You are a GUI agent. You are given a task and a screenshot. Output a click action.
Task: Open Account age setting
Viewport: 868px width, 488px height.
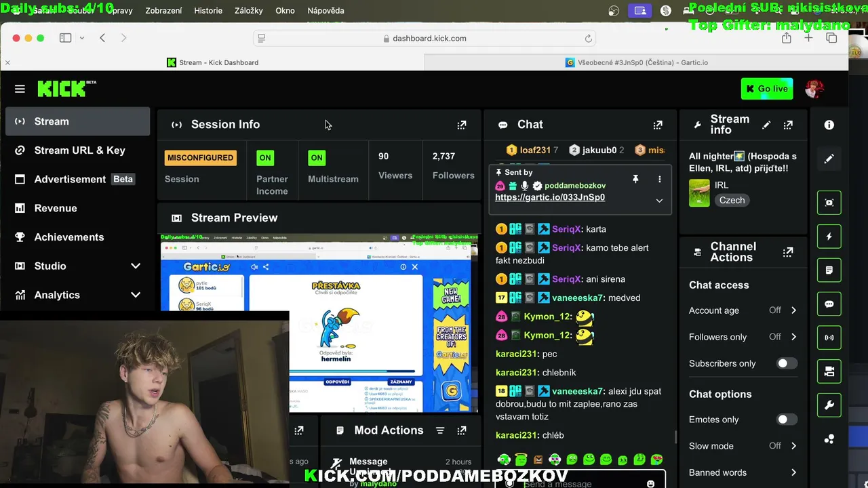click(743, 310)
